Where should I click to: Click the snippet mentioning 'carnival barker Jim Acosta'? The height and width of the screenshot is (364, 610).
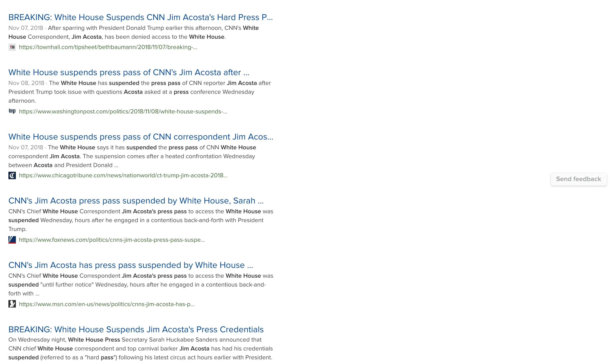(x=140, y=349)
